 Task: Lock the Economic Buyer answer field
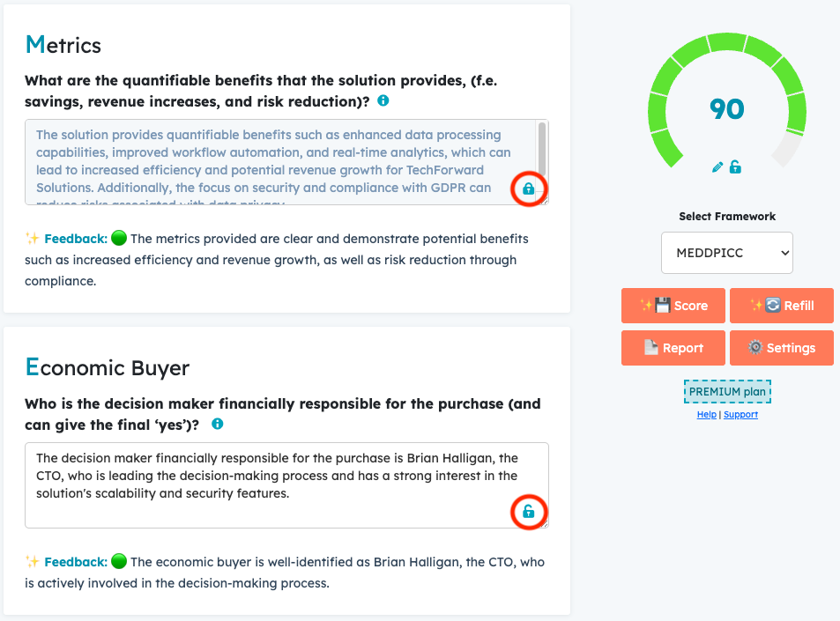(529, 512)
